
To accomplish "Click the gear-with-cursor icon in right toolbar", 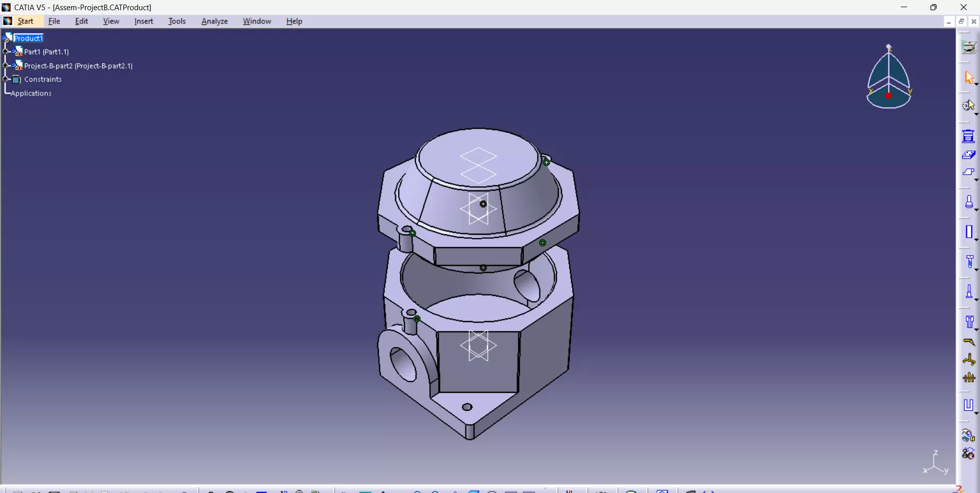I will [969, 106].
